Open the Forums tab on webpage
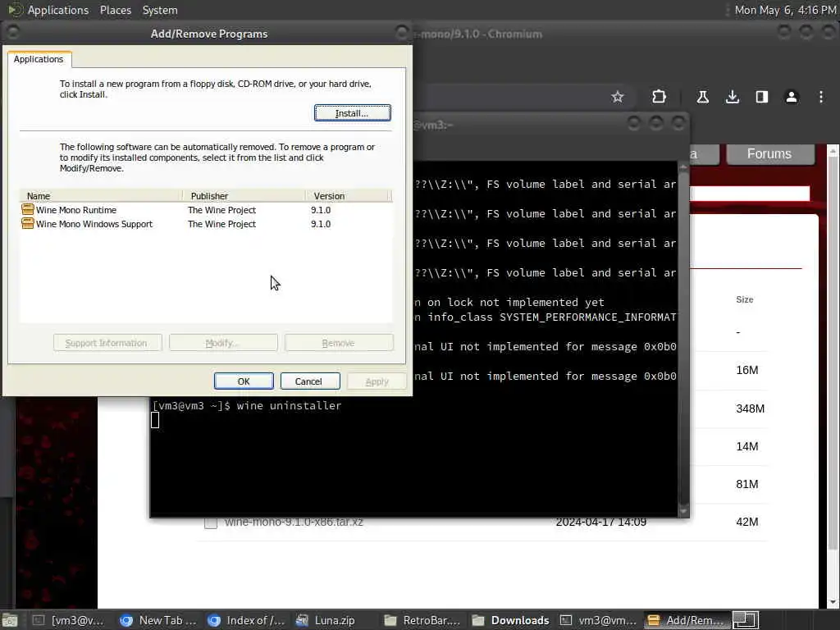The width and height of the screenshot is (840, 630). [769, 154]
